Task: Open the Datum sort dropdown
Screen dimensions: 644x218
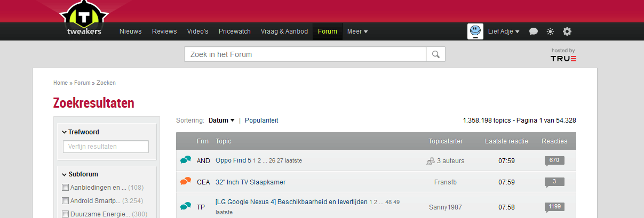Action: (221, 120)
